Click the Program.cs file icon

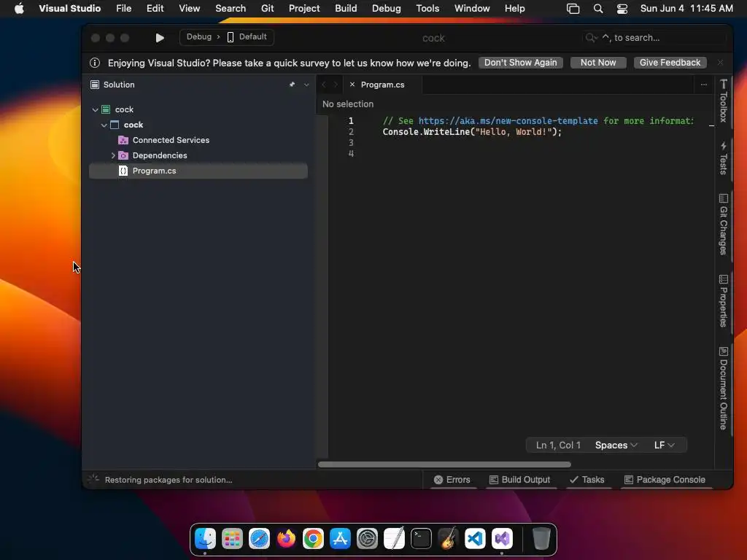123,171
